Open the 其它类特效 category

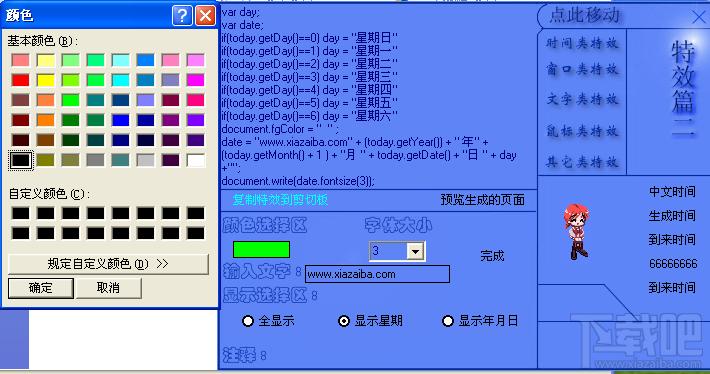(x=582, y=162)
